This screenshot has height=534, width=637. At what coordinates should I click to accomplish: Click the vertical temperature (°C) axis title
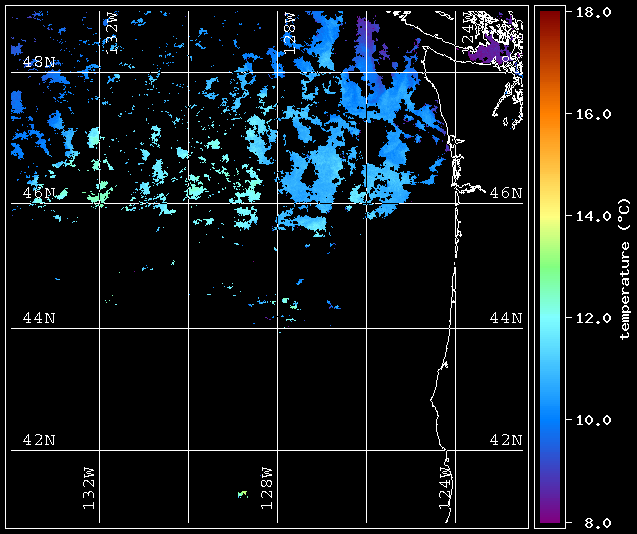[x=624, y=268]
